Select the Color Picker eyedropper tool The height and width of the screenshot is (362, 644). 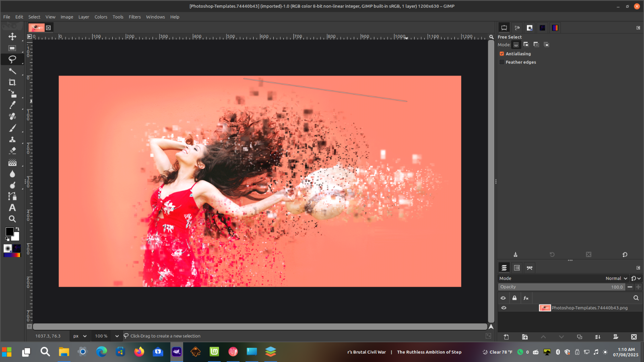pyautogui.click(x=12, y=105)
